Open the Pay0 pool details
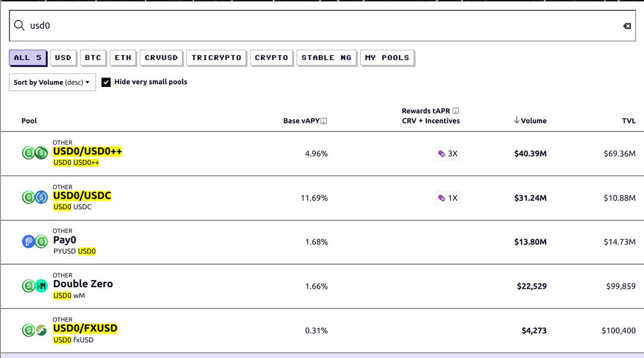 (64, 240)
